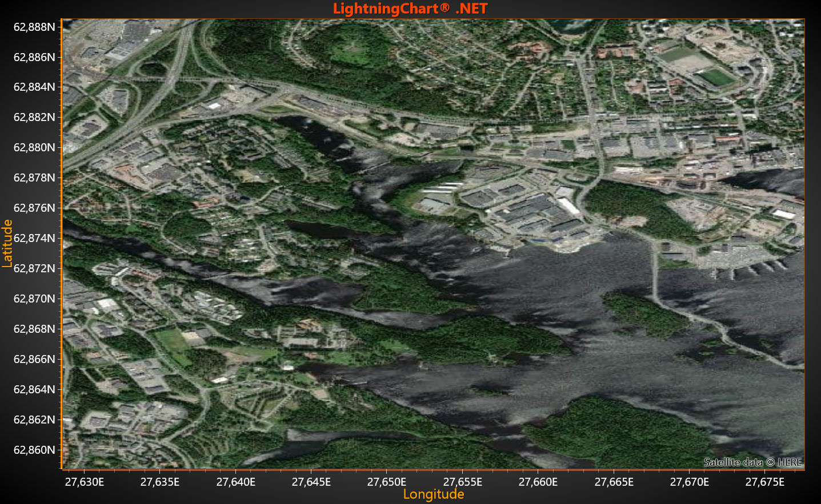
Task: Click the 62,888N latitude label
Action: click(34, 27)
